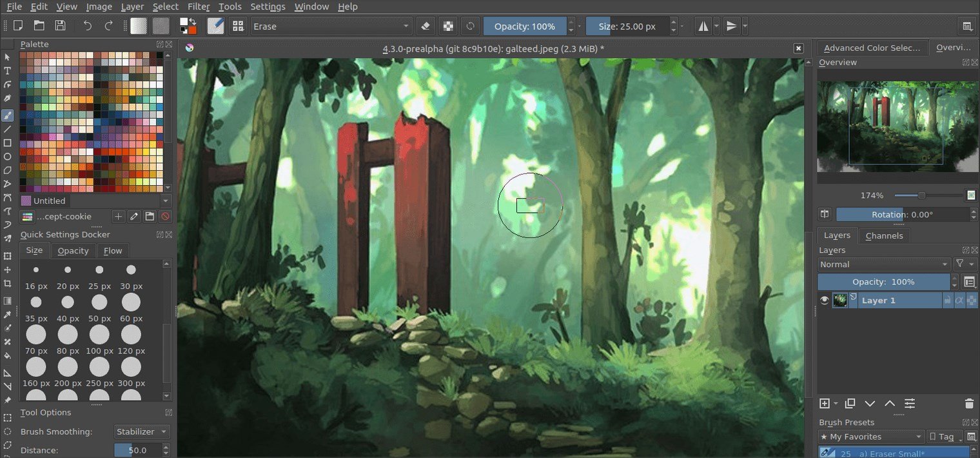Save the document with the floppy disk icon

tap(60, 26)
